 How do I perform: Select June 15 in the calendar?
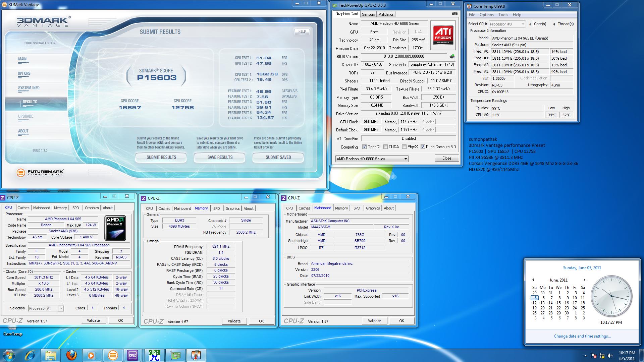[x=558, y=303]
